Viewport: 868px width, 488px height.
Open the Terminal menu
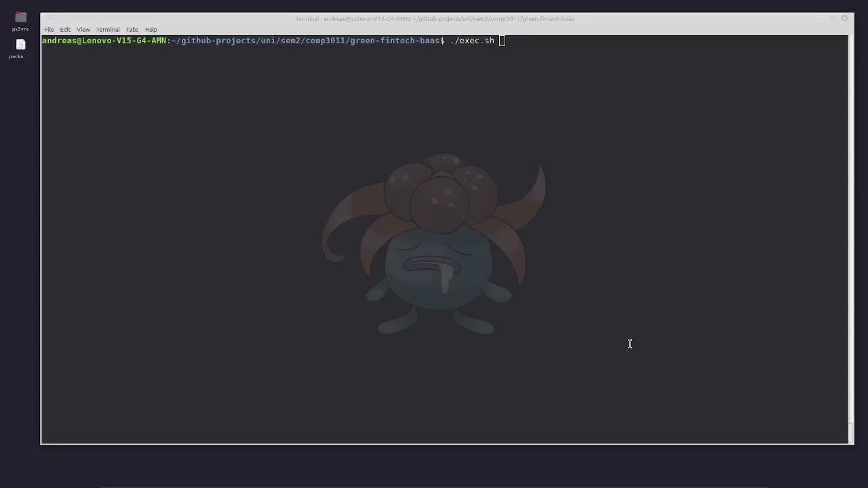click(108, 30)
